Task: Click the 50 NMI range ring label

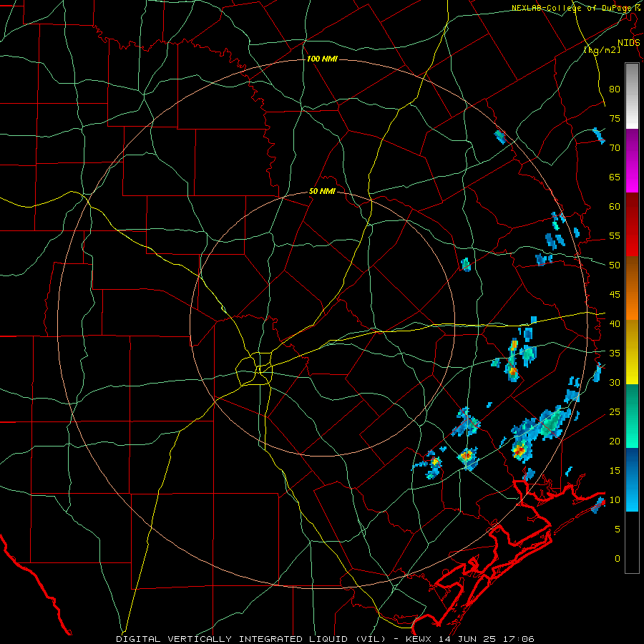Action: click(x=322, y=191)
